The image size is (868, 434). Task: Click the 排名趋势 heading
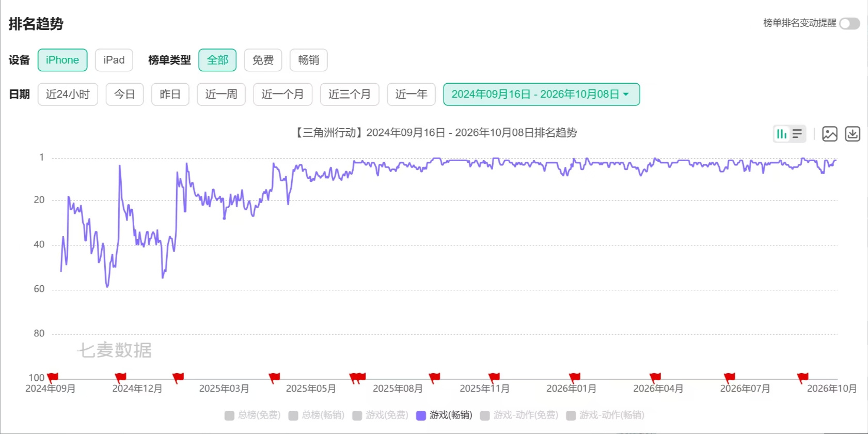pos(36,24)
